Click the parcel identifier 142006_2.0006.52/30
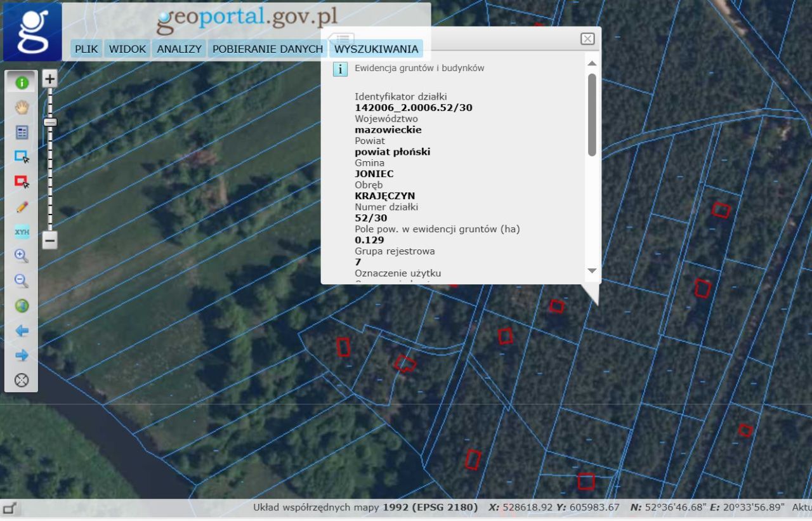Screen dimensions: 812x521 point(414,108)
